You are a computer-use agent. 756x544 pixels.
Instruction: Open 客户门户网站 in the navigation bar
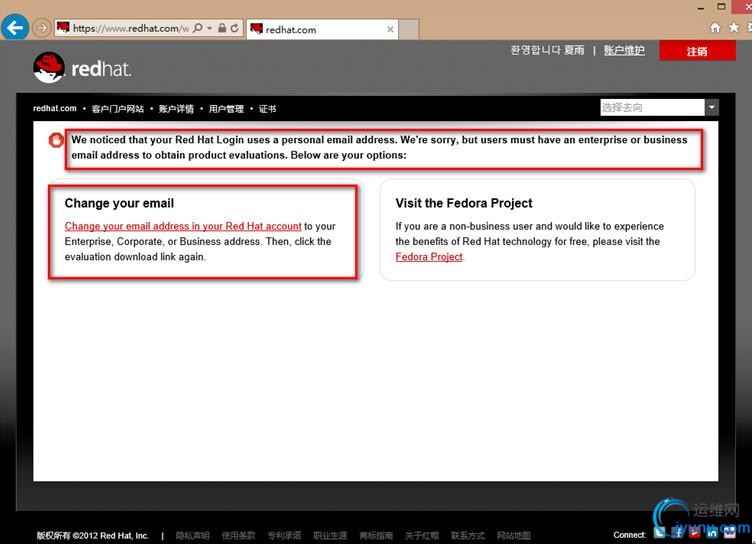click(118, 109)
